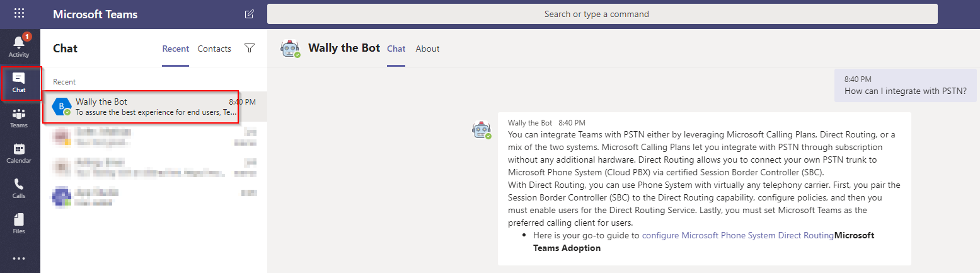Click the Microsoft Teams title

(x=95, y=14)
